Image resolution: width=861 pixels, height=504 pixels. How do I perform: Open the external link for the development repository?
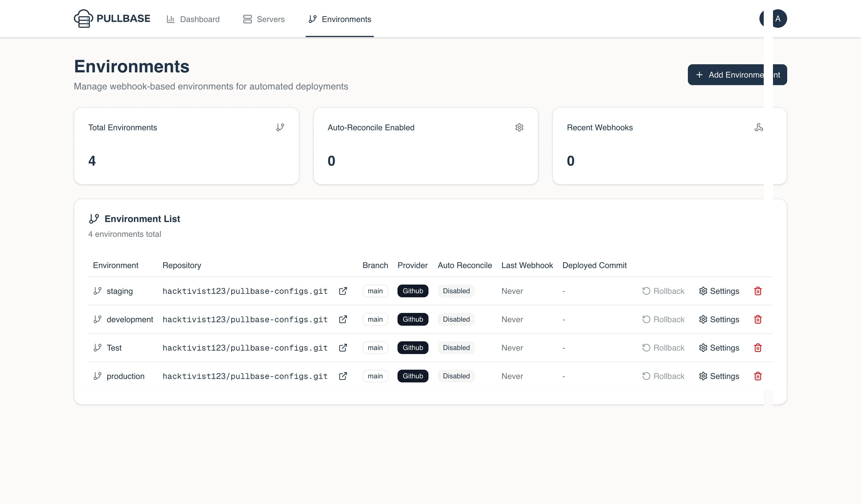[x=343, y=319]
